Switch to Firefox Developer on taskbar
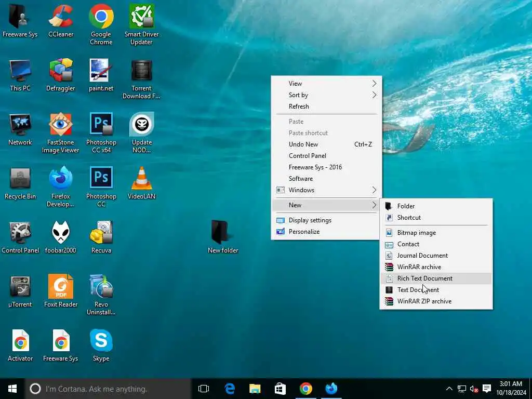The height and width of the screenshot is (399, 532). (331, 389)
